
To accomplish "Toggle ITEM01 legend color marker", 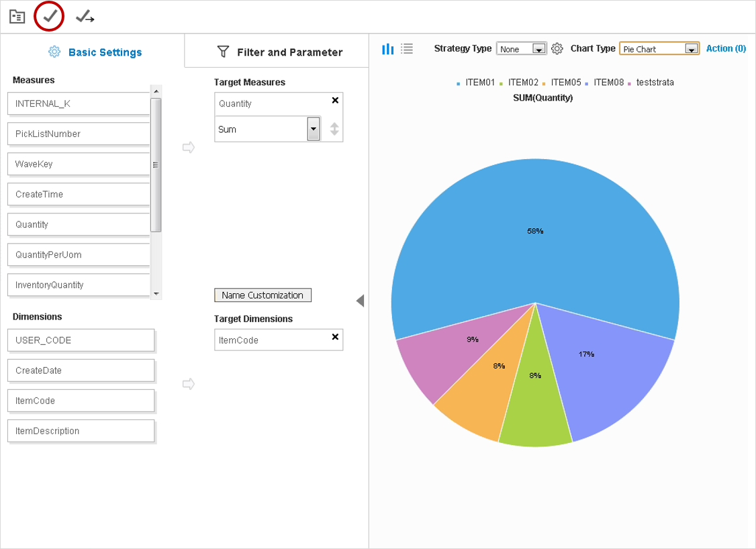I will tap(459, 83).
